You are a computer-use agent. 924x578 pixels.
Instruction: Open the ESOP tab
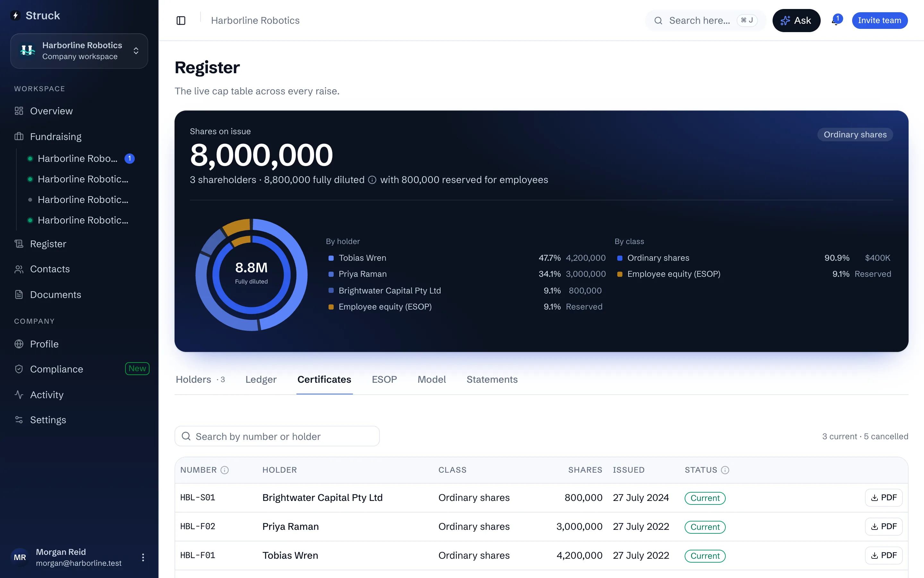pyautogui.click(x=384, y=380)
